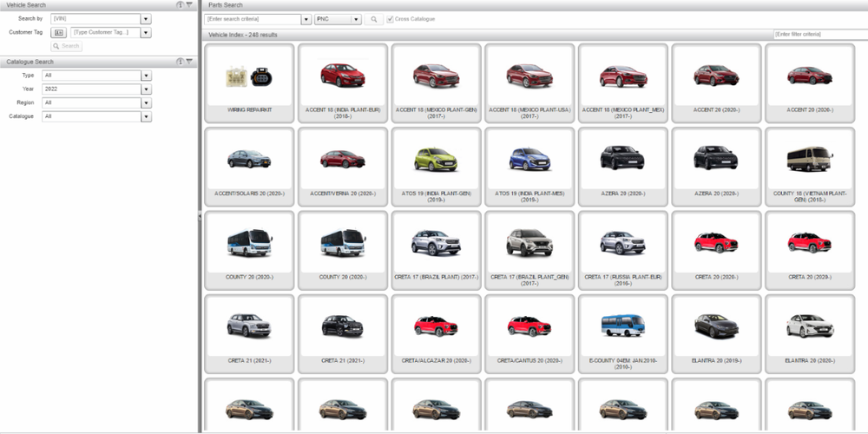Select ACCENT 18 (MEXICO PLANT-USA) card
This screenshot has width=868, height=434.
(x=529, y=83)
